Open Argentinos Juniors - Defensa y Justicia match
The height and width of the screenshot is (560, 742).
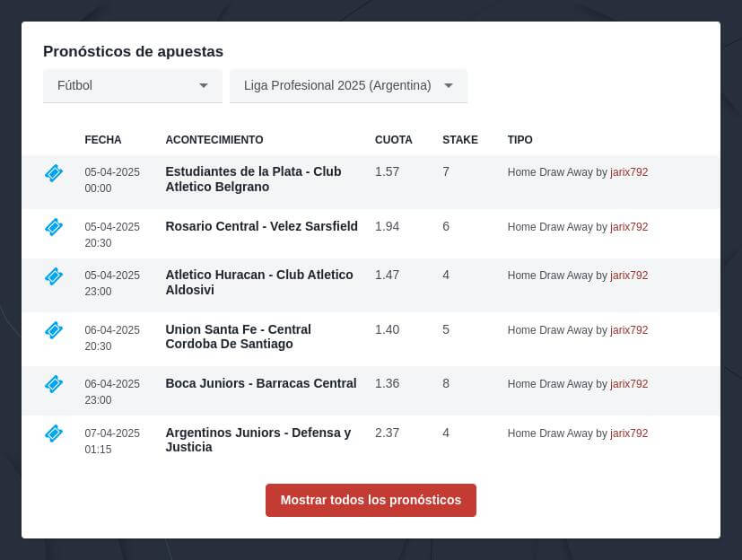(258, 440)
